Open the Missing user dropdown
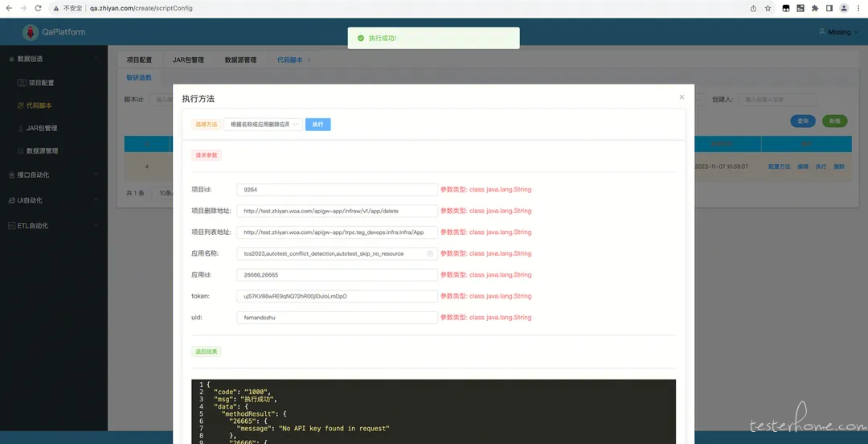This screenshot has width=868, height=444. pyautogui.click(x=838, y=32)
